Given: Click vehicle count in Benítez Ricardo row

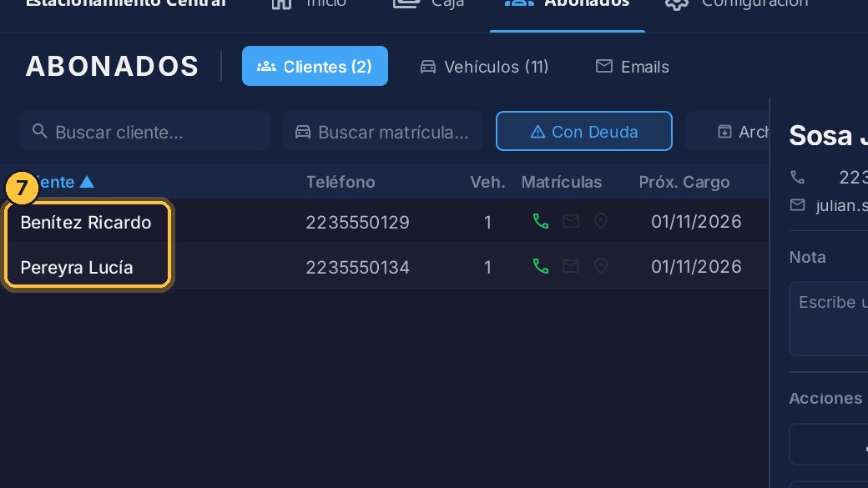Looking at the screenshot, I should pyautogui.click(x=487, y=223).
